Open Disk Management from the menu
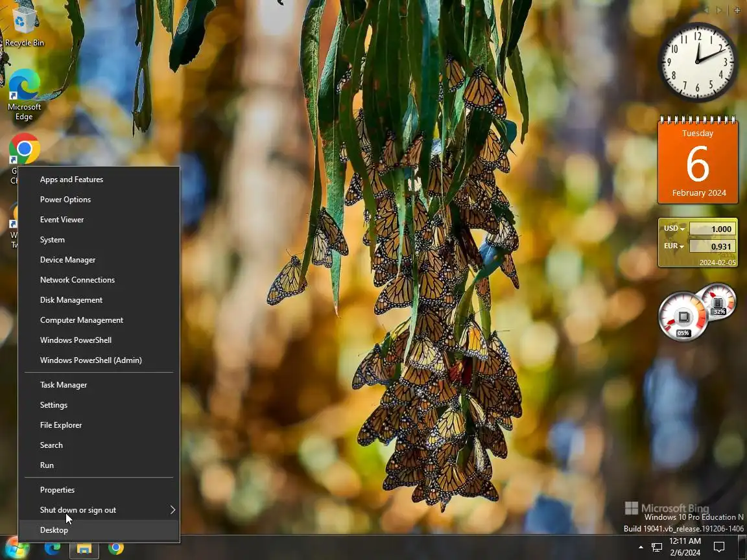This screenshot has width=747, height=560. pos(99,300)
